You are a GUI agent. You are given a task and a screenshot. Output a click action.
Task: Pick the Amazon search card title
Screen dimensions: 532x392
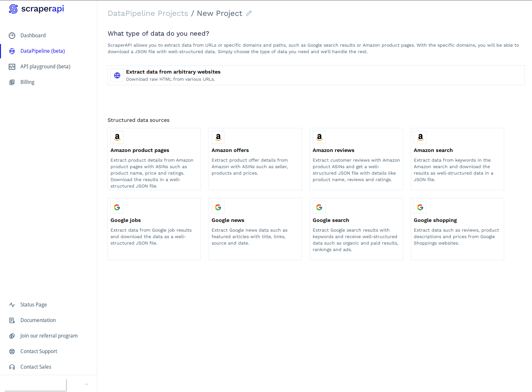(x=433, y=150)
